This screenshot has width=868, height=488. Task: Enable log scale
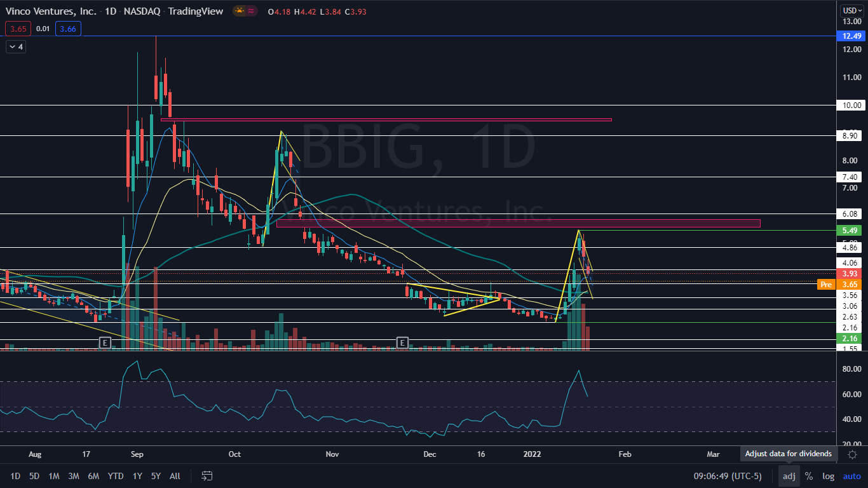(828, 476)
